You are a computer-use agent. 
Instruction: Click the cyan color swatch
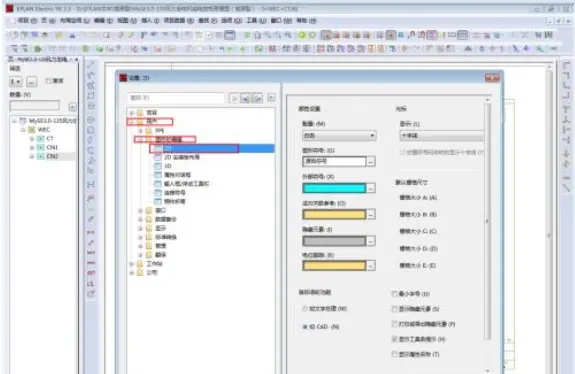coord(334,188)
